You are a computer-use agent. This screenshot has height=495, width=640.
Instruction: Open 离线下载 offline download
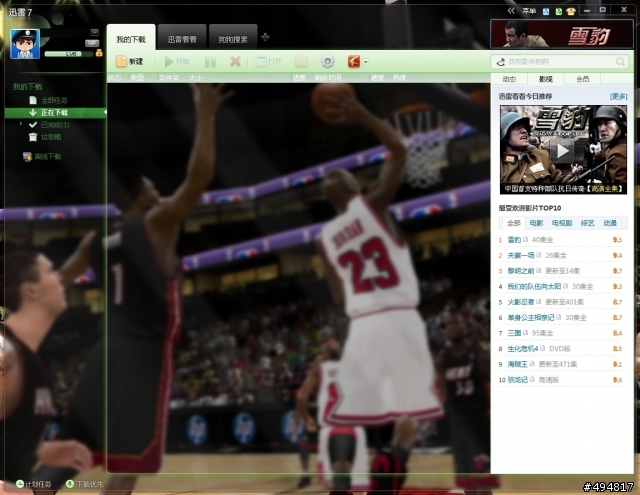pos(47,156)
